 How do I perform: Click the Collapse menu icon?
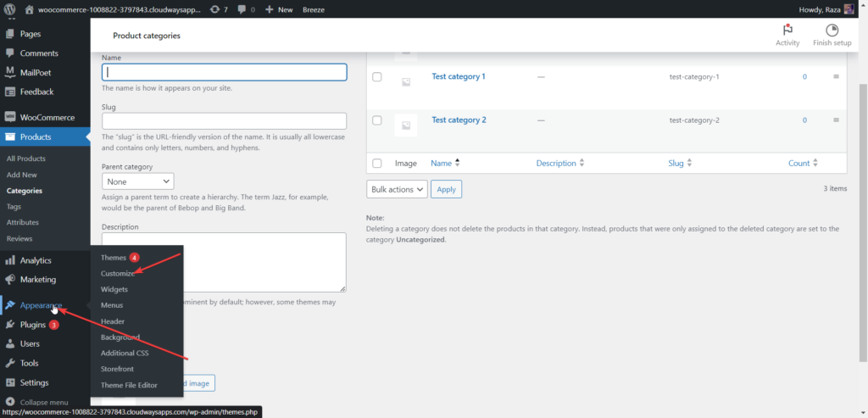click(x=10, y=402)
